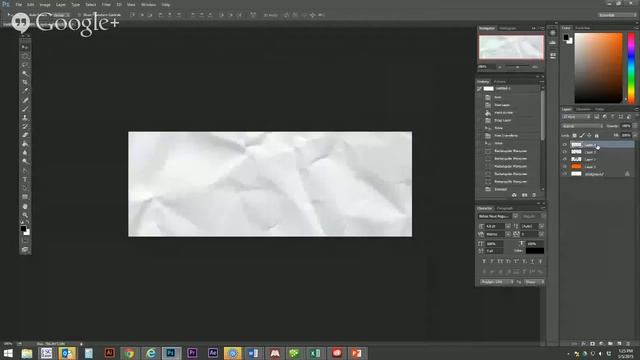640x360 pixels.
Task: Open the Opacity value dropdown
Action: click(635, 126)
